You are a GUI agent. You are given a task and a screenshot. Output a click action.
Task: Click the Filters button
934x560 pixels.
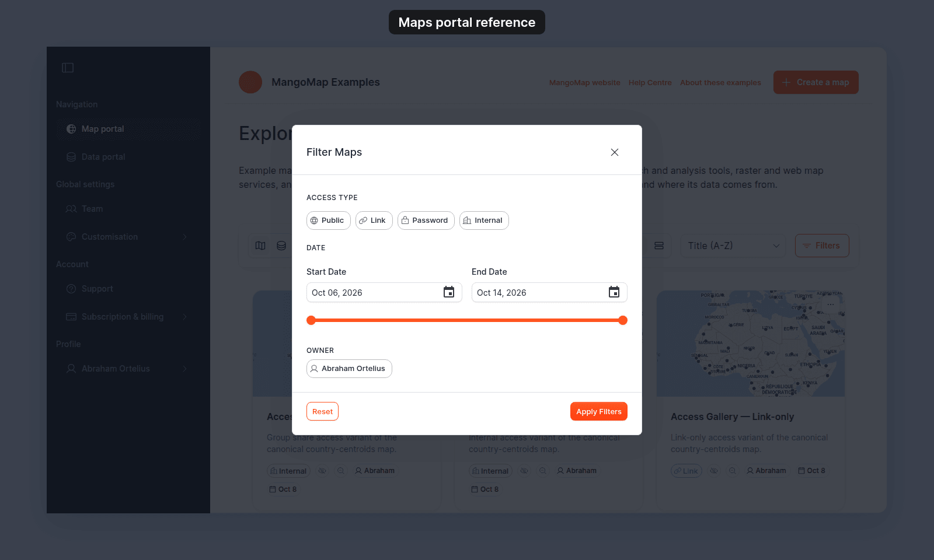point(822,246)
